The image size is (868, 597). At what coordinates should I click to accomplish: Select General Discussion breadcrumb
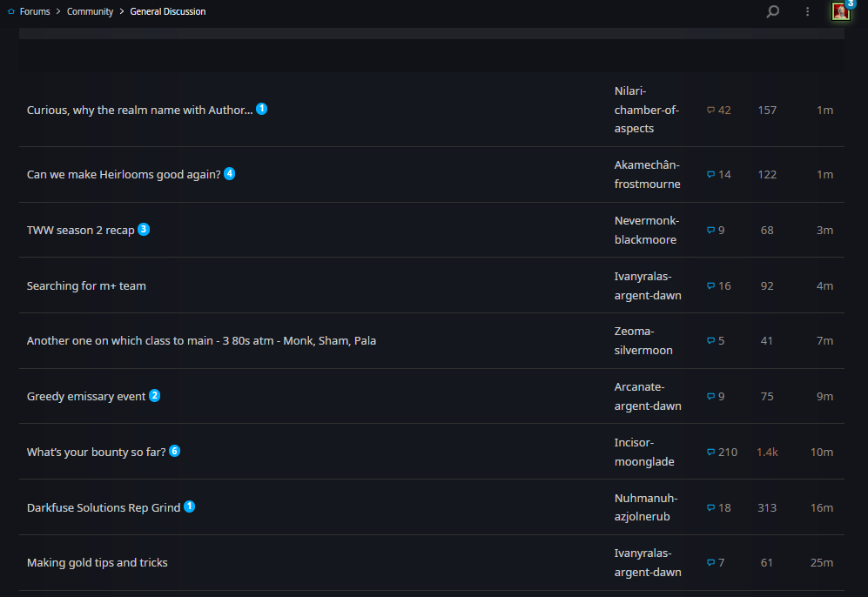coord(168,11)
